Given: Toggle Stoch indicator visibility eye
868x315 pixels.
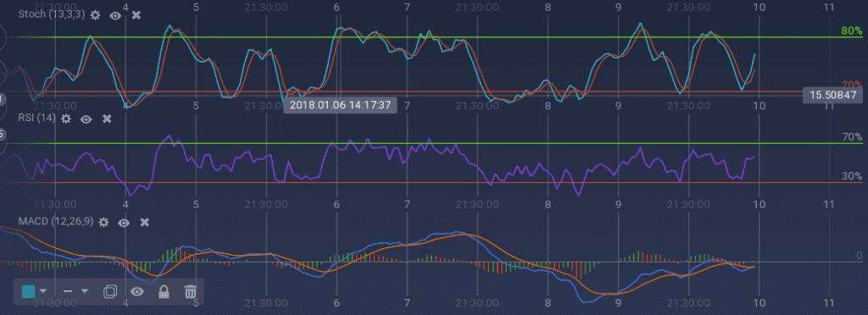Looking at the screenshot, I should [x=115, y=15].
